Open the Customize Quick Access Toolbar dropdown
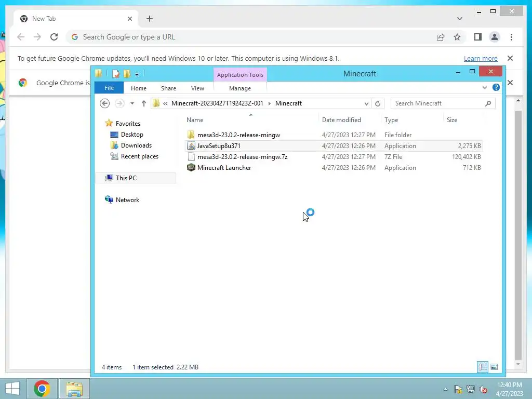This screenshot has width=532, height=399. (137, 74)
